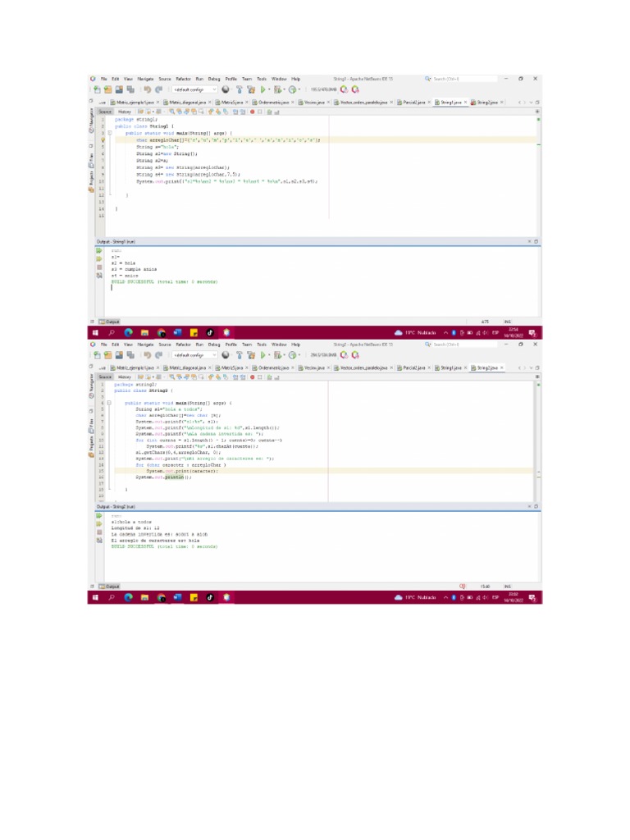
Task: Click the Search field in String1 window
Action: click(463, 79)
